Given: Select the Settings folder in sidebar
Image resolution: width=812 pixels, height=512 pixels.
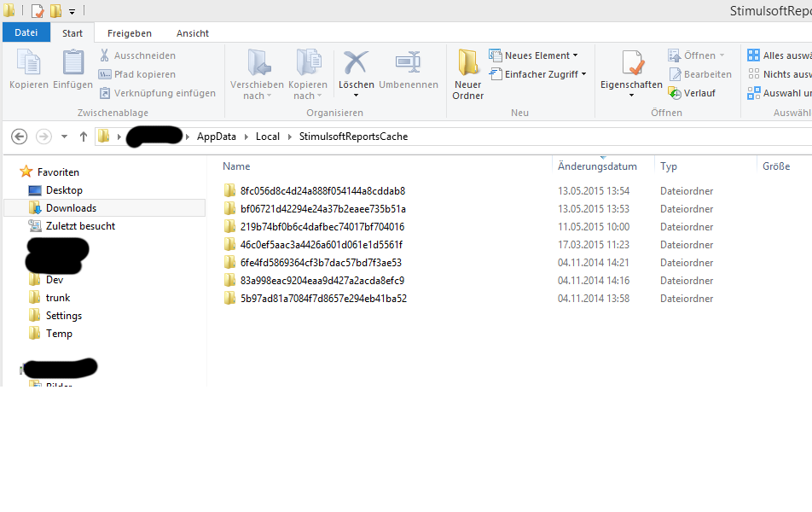Looking at the screenshot, I should [x=64, y=316].
